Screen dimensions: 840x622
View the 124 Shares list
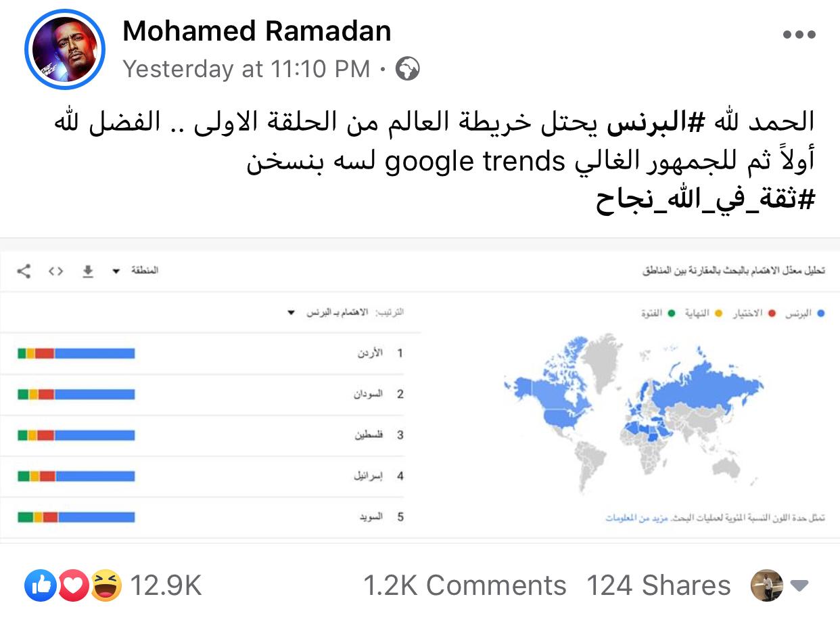pyautogui.click(x=659, y=585)
